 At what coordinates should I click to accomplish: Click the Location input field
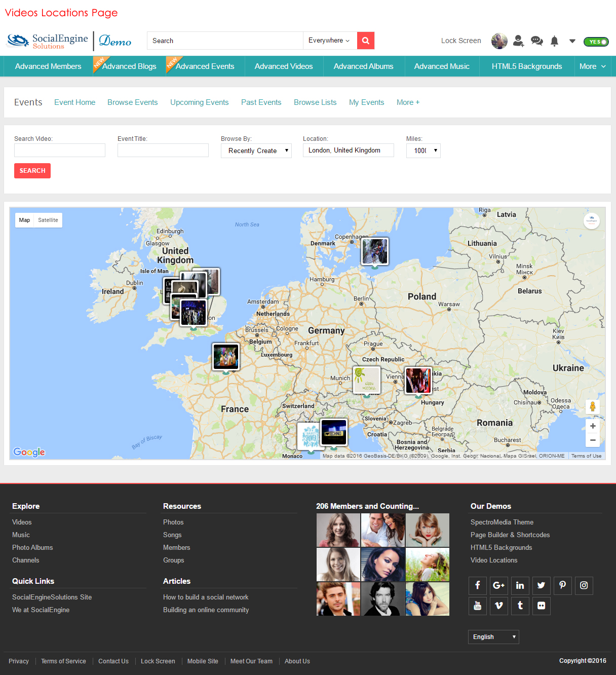pyautogui.click(x=348, y=150)
